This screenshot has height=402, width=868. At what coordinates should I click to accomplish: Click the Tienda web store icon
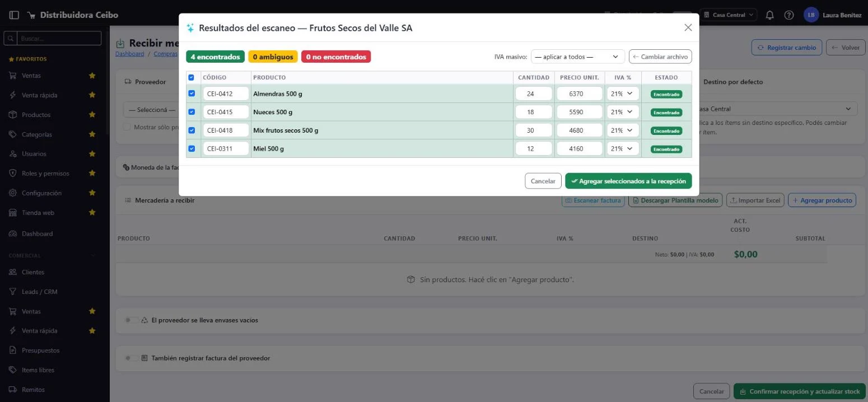point(12,213)
